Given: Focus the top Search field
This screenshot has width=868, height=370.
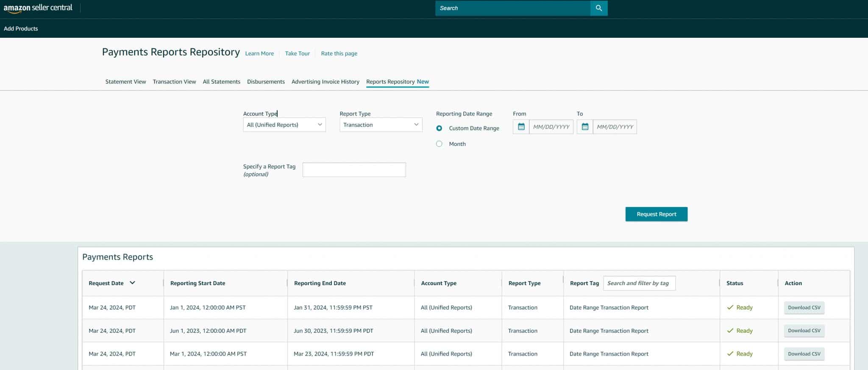Looking at the screenshot, I should [x=513, y=8].
